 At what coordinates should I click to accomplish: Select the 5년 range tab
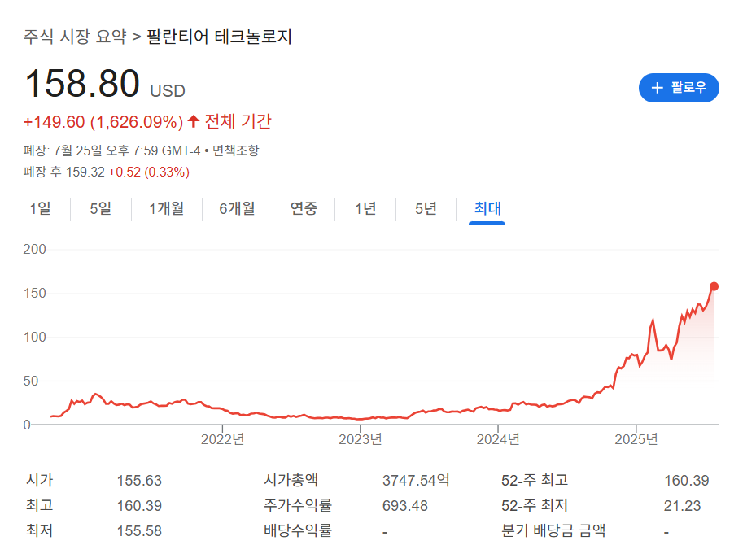click(426, 209)
